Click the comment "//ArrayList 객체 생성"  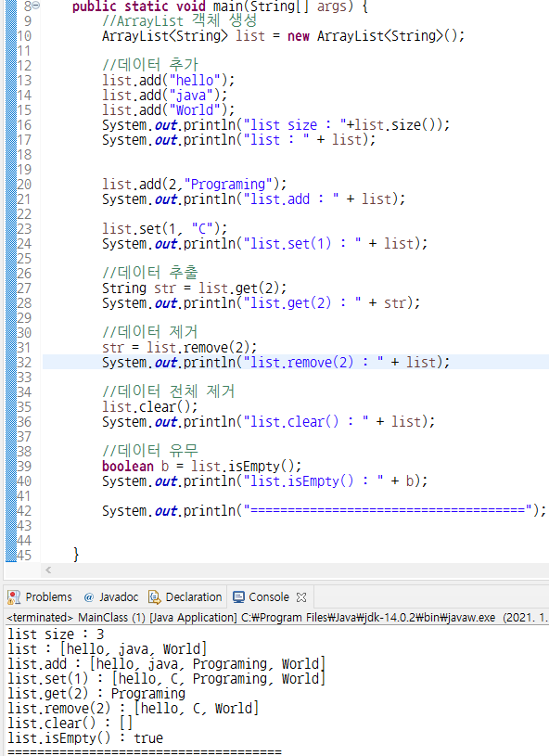pos(179,20)
